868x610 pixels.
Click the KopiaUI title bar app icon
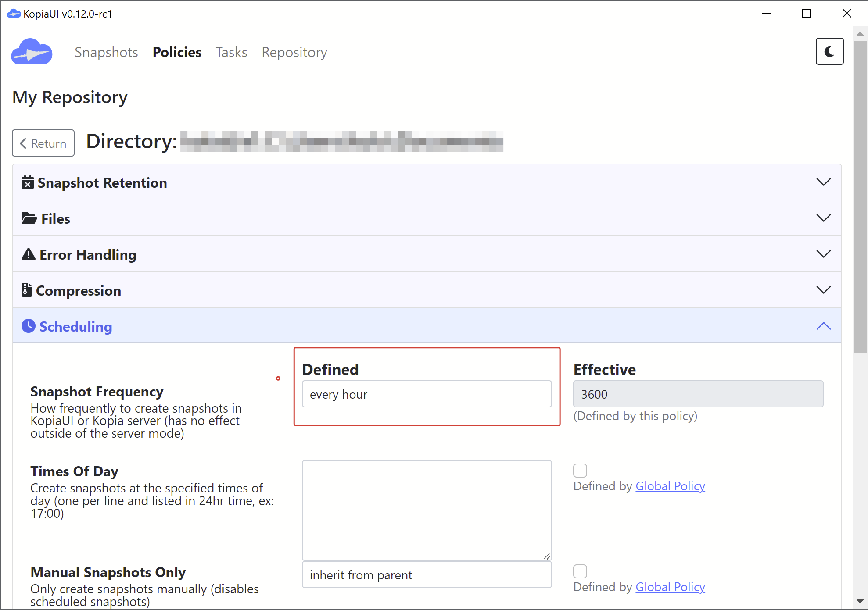point(14,14)
